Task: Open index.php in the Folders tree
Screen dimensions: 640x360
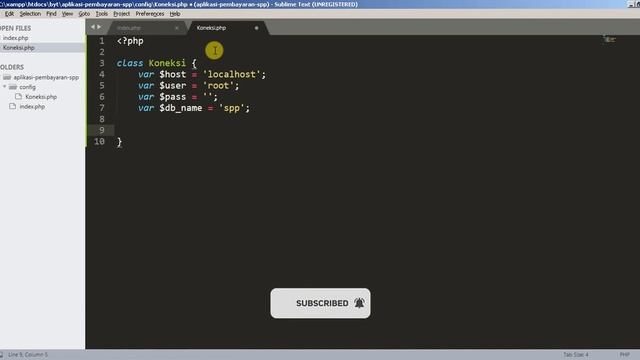Action: (x=32, y=107)
